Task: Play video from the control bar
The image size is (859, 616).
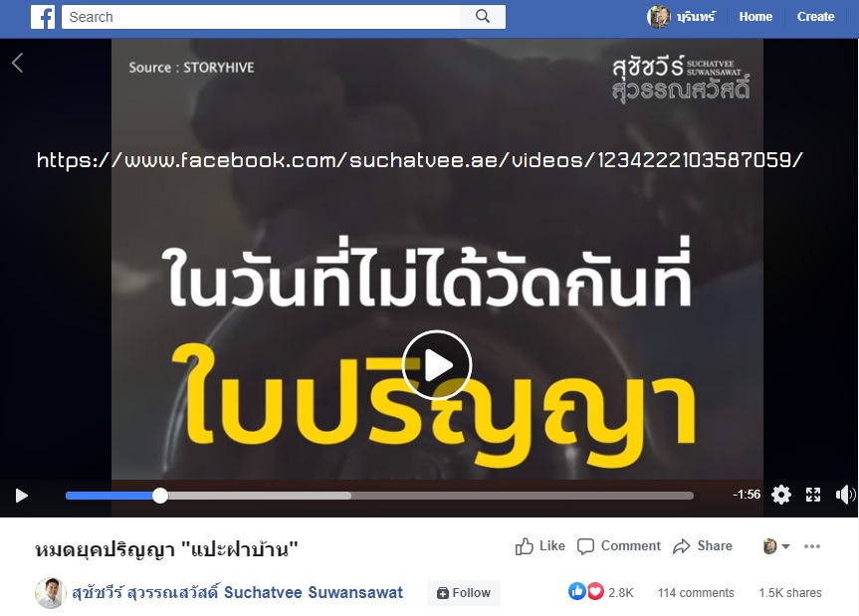Action: [x=21, y=496]
